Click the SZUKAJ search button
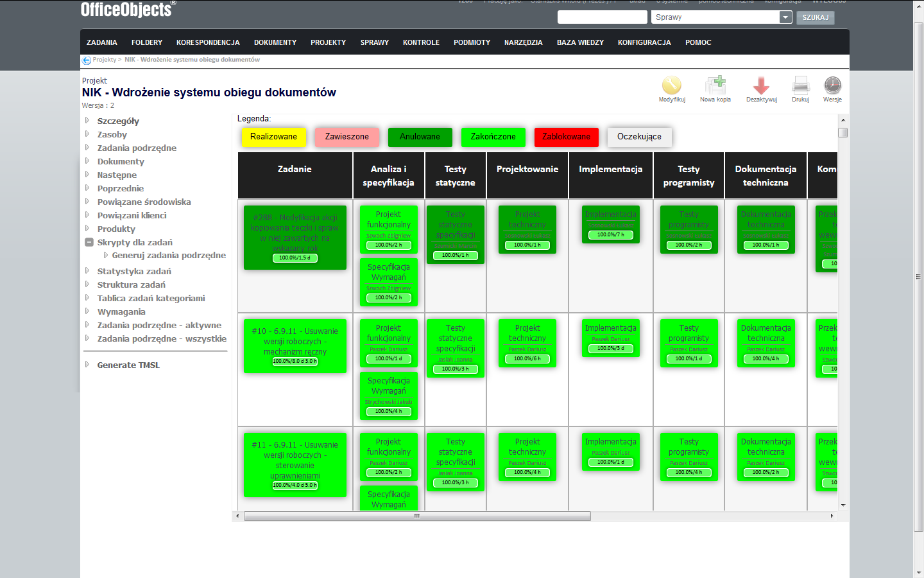This screenshot has height=578, width=924. [815, 17]
